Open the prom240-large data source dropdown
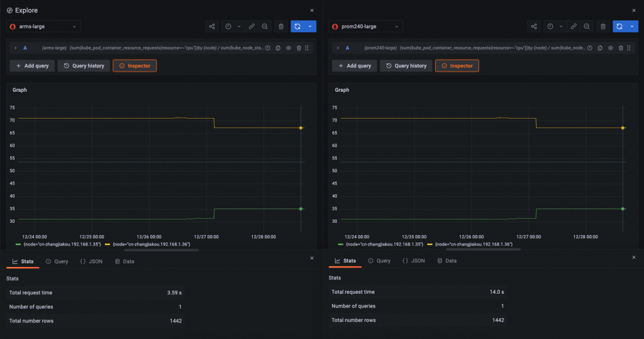This screenshot has height=339, width=644. (x=366, y=27)
